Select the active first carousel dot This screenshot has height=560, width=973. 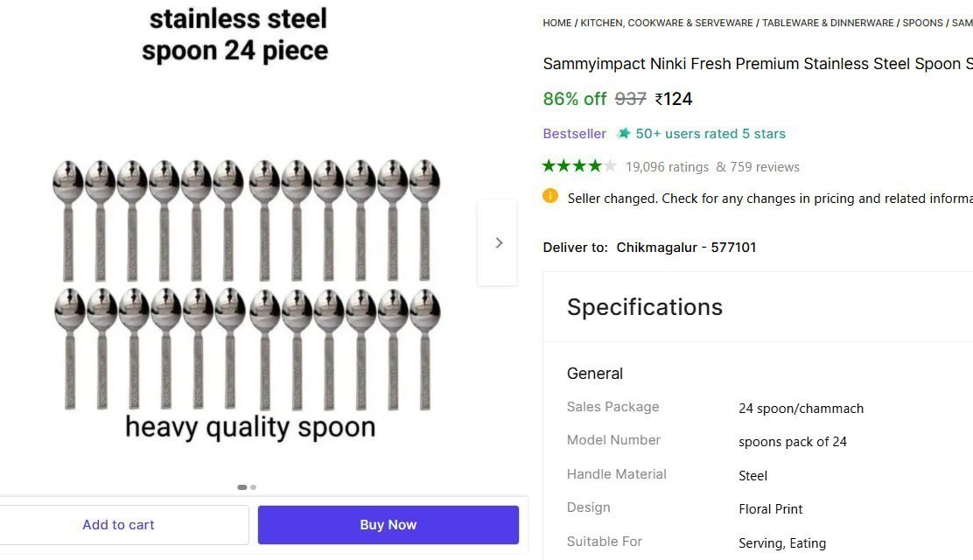click(x=241, y=487)
